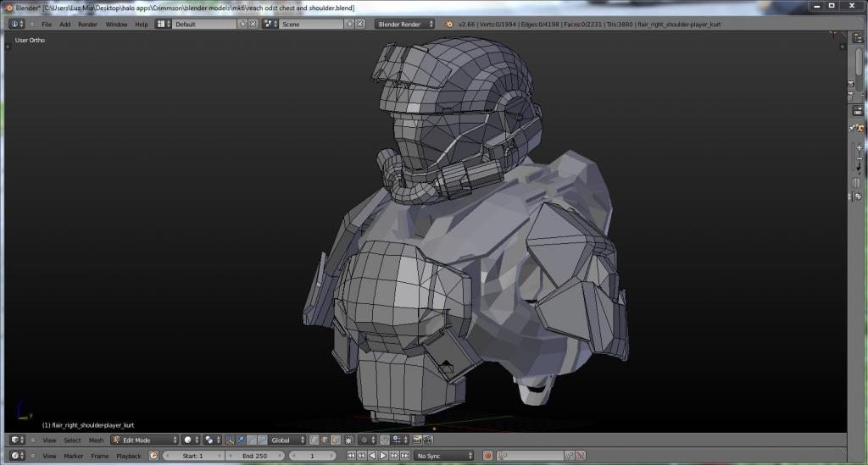Click the Mesh menu in 3D view header
The image size is (868, 465).
tap(96, 440)
